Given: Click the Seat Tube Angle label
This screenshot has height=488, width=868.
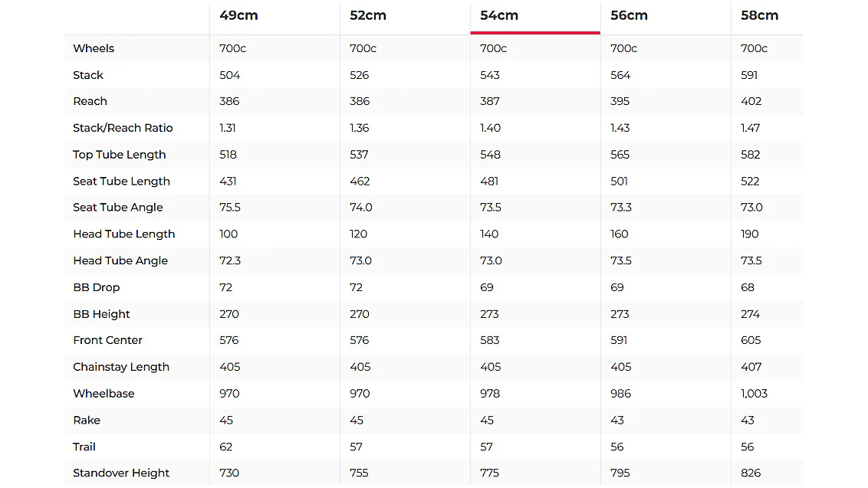Looking at the screenshot, I should coord(118,208).
